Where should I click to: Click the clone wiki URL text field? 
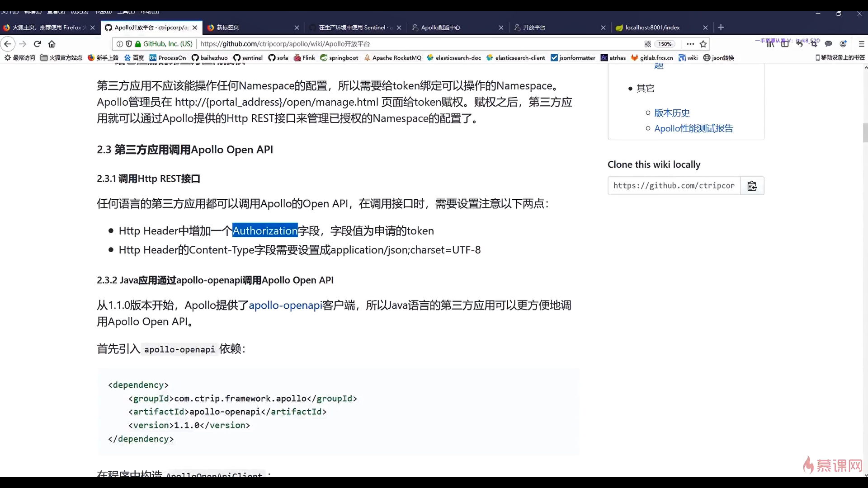[x=674, y=186]
